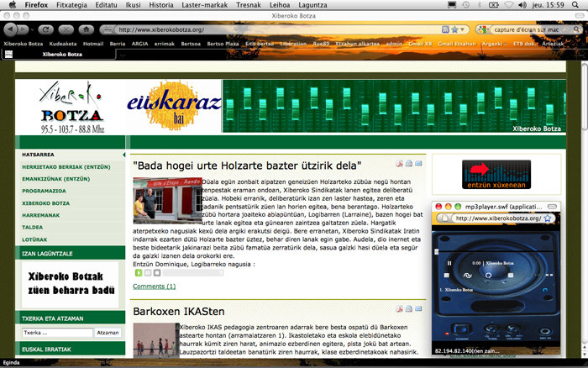This screenshot has width=588, height=368.
Task: Open PDF icon of Holzarte article
Action: [x=400, y=164]
